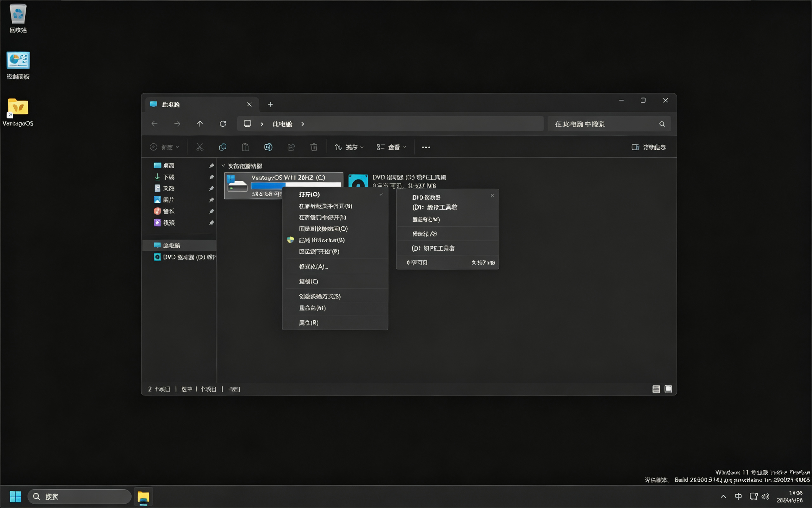Click the C: drive capacity bar
The height and width of the screenshot is (508, 812).
(x=296, y=185)
